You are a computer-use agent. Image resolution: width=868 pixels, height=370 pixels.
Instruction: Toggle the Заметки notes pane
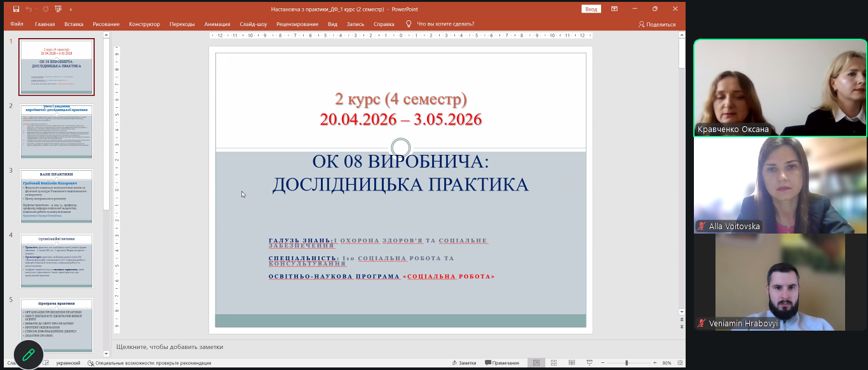coord(463,363)
